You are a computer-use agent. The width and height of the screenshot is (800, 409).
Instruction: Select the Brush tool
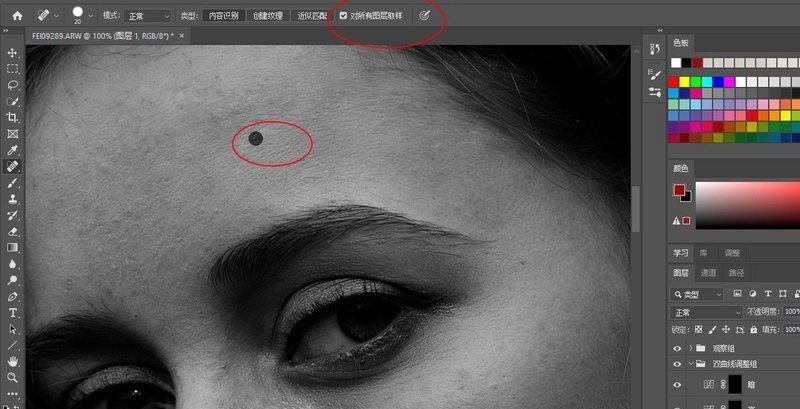click(13, 183)
